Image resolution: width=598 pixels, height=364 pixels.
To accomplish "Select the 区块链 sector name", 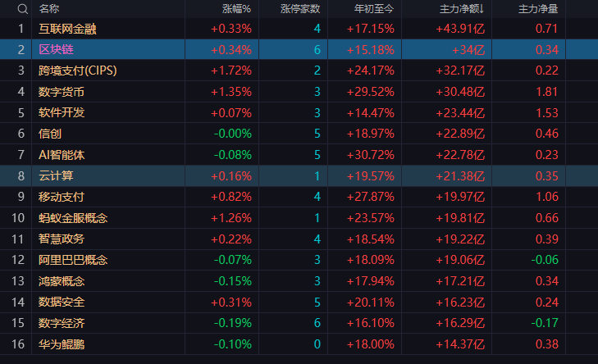I will click(56, 49).
